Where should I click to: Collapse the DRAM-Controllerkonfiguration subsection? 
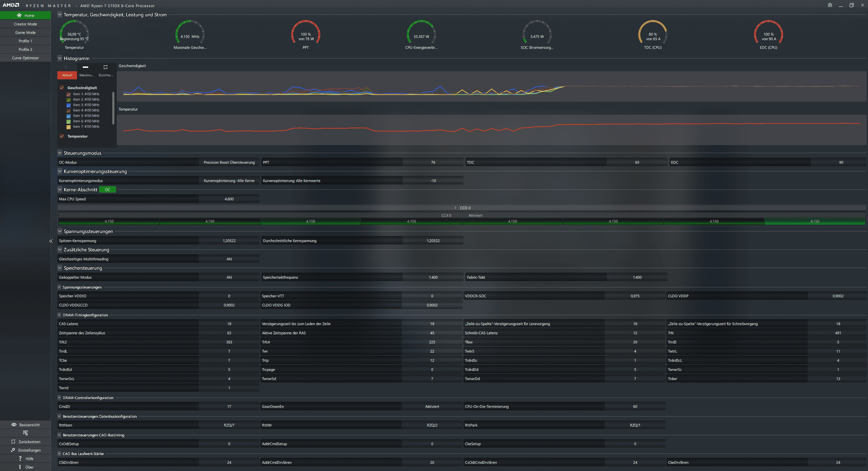coord(59,397)
